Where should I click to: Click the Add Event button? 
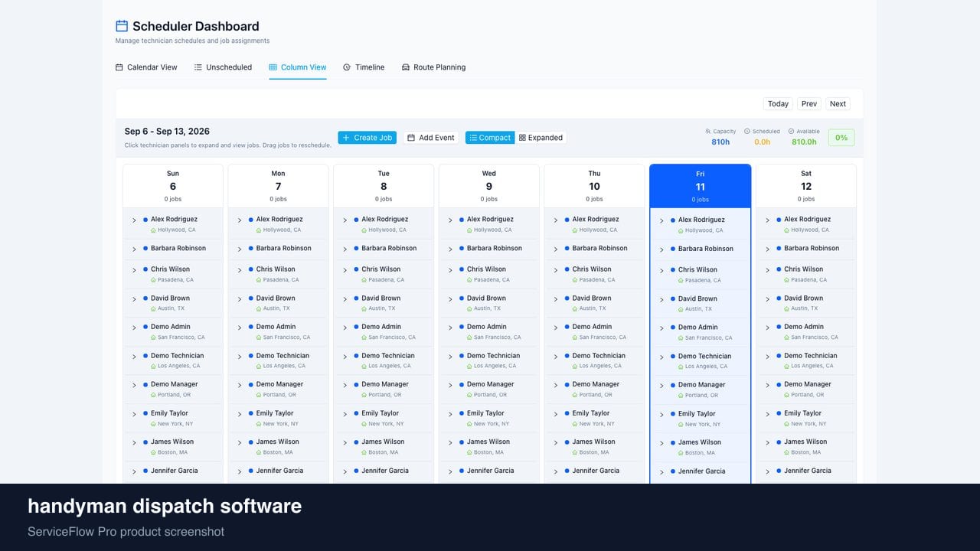pyautogui.click(x=431, y=138)
